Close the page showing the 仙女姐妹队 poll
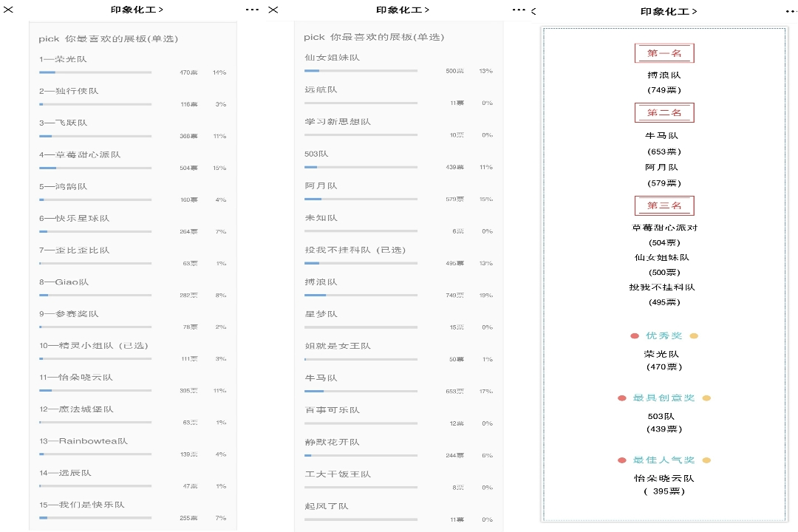The width and height of the screenshot is (798, 532). click(x=273, y=10)
